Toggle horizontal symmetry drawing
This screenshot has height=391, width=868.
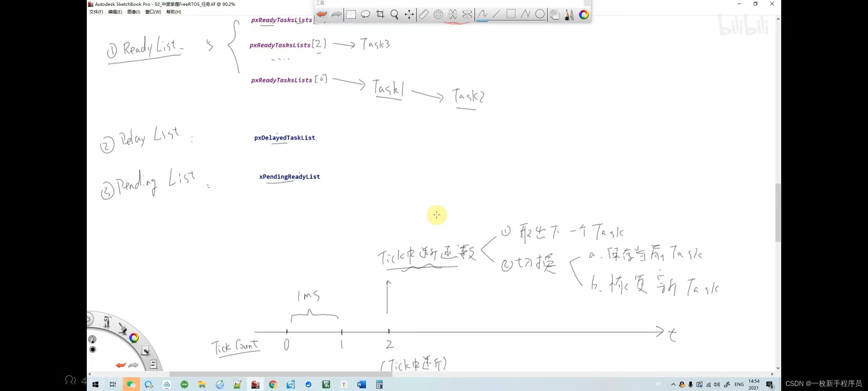(453, 14)
